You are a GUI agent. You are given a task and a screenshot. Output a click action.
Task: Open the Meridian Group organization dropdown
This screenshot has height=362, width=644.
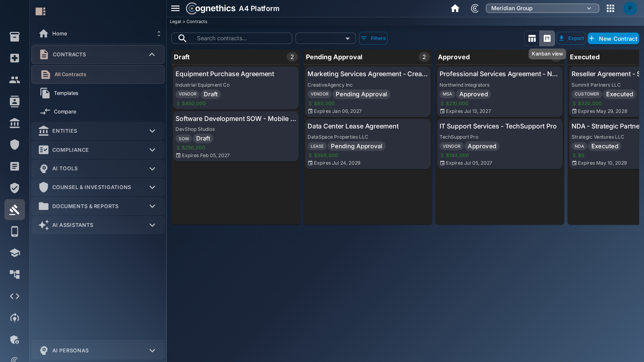[x=542, y=8]
